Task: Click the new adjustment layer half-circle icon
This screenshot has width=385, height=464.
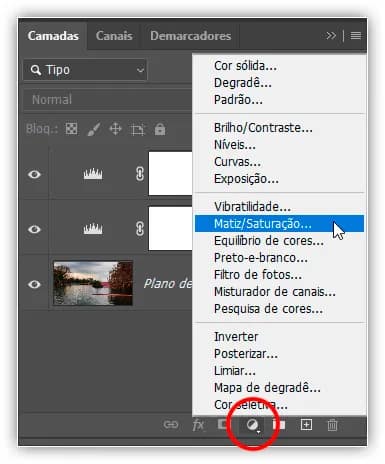Action: 253,425
